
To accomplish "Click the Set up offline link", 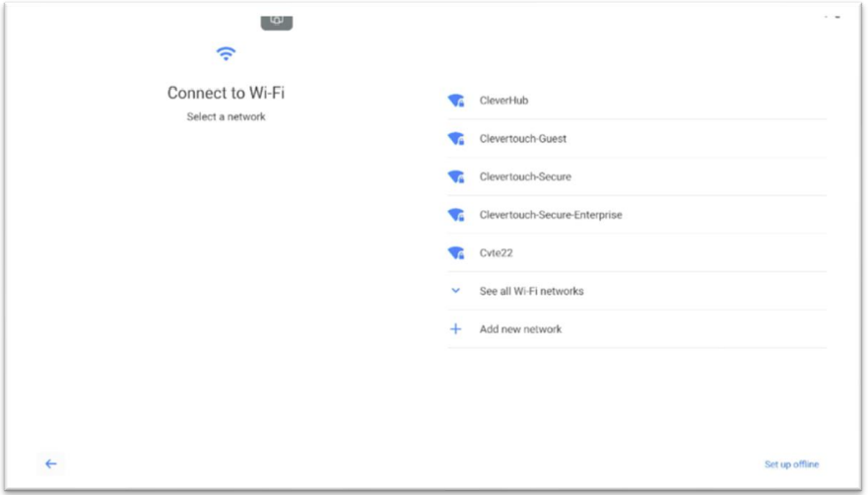I will [791, 464].
